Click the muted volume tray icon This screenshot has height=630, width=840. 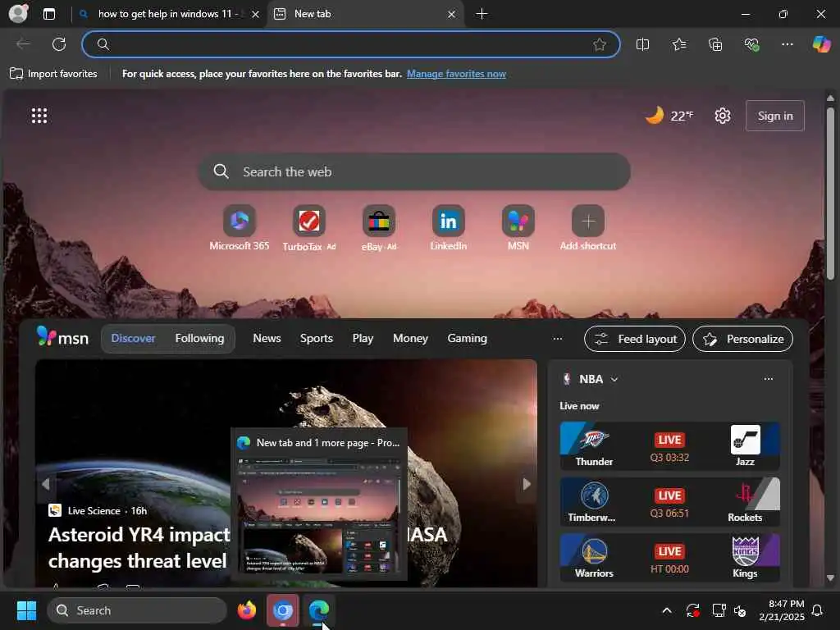point(741,610)
